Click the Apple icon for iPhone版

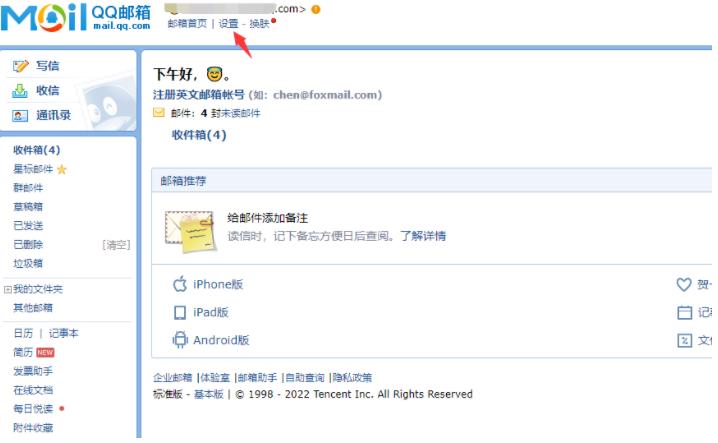(180, 284)
